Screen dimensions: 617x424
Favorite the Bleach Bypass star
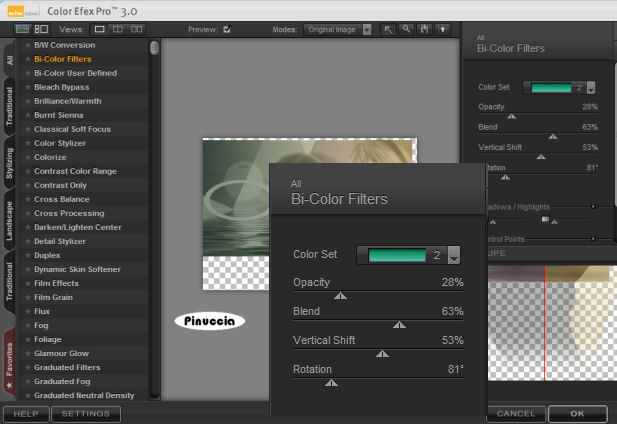pyautogui.click(x=28, y=87)
